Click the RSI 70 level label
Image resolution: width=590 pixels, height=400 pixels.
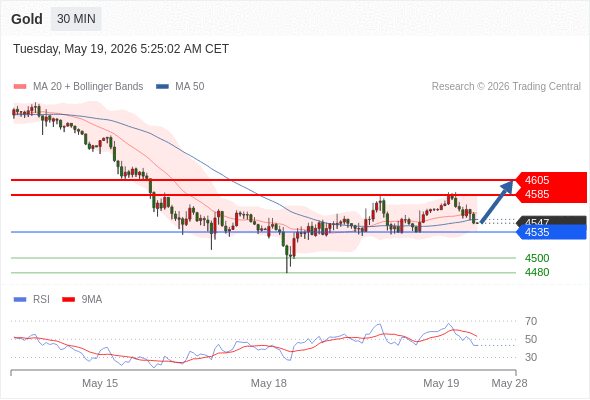(x=531, y=321)
